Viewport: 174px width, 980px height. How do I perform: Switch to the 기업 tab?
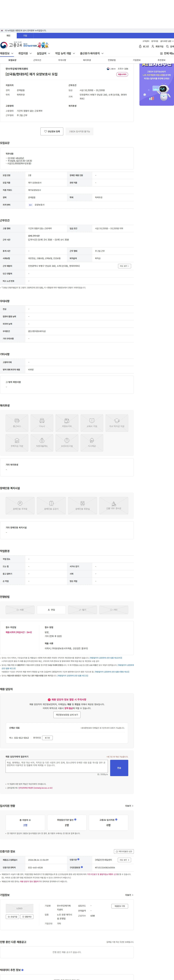tap(25, 36)
